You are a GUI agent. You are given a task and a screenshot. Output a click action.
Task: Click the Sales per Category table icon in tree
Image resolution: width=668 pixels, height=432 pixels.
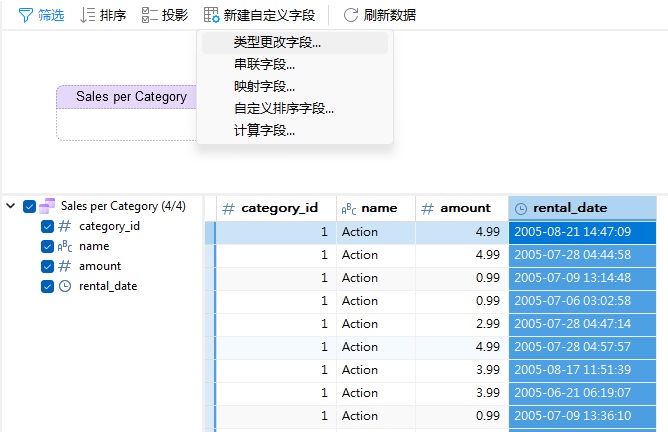tap(47, 206)
